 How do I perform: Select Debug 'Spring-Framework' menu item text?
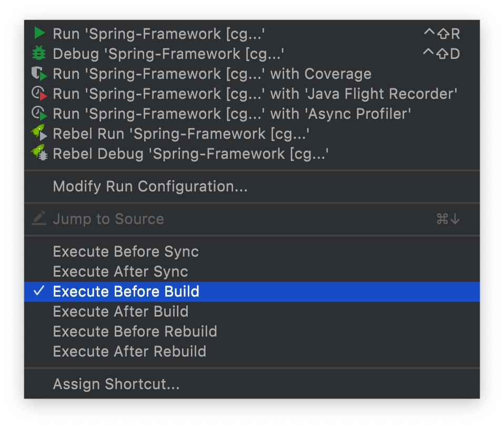pos(168,54)
